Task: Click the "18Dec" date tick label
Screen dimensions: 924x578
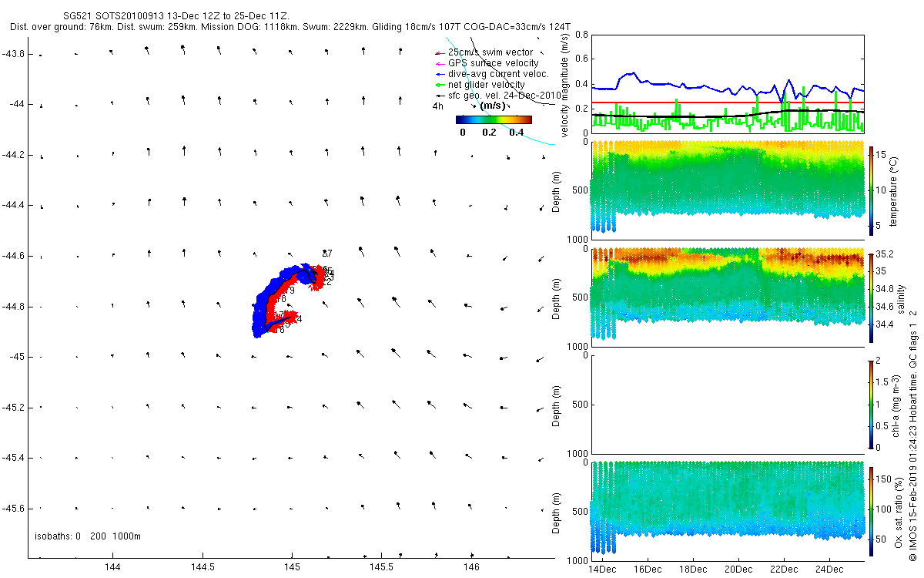Action: (692, 570)
